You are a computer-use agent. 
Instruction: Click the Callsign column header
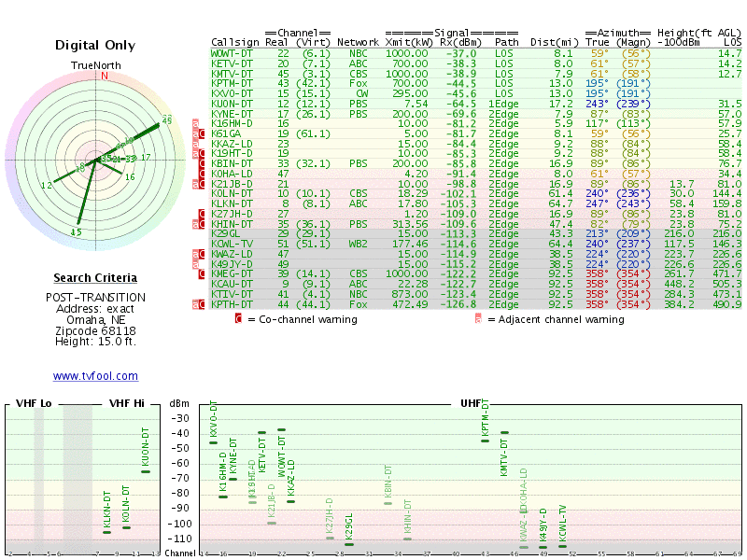click(235, 42)
